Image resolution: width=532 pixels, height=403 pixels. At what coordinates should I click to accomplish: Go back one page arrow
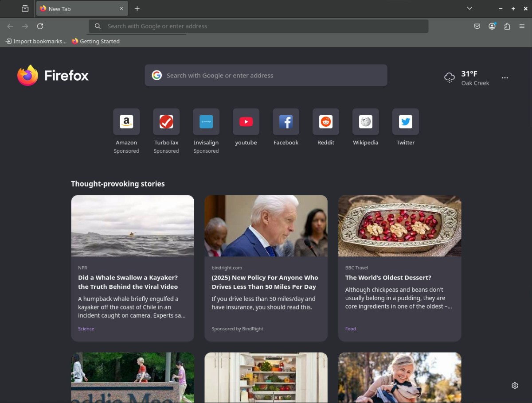coord(10,26)
